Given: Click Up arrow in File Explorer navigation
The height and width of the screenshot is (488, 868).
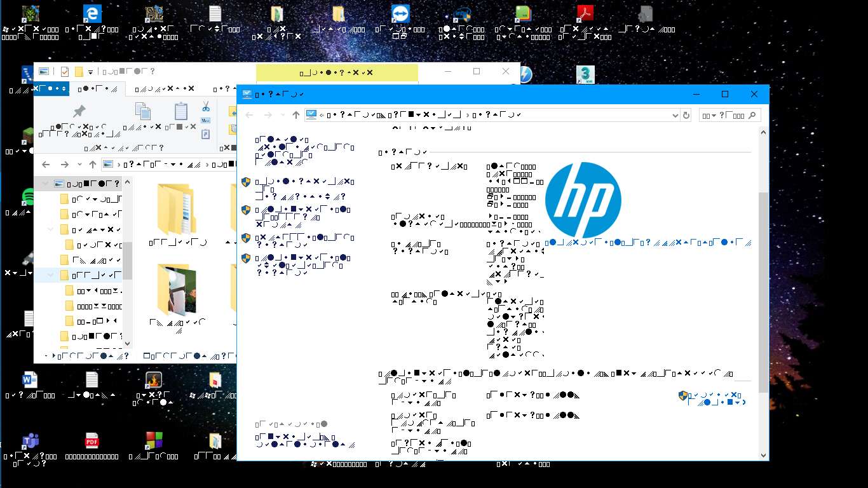Looking at the screenshot, I should coord(93,165).
